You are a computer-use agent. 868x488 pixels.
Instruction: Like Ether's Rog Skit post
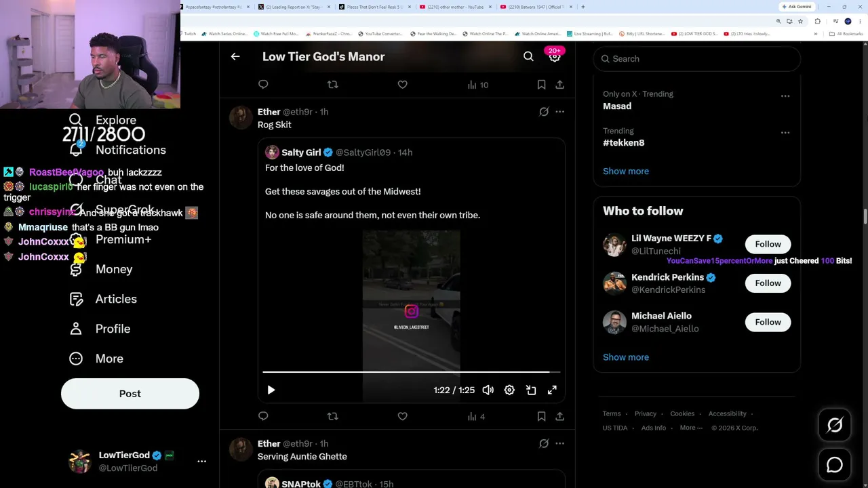point(402,417)
